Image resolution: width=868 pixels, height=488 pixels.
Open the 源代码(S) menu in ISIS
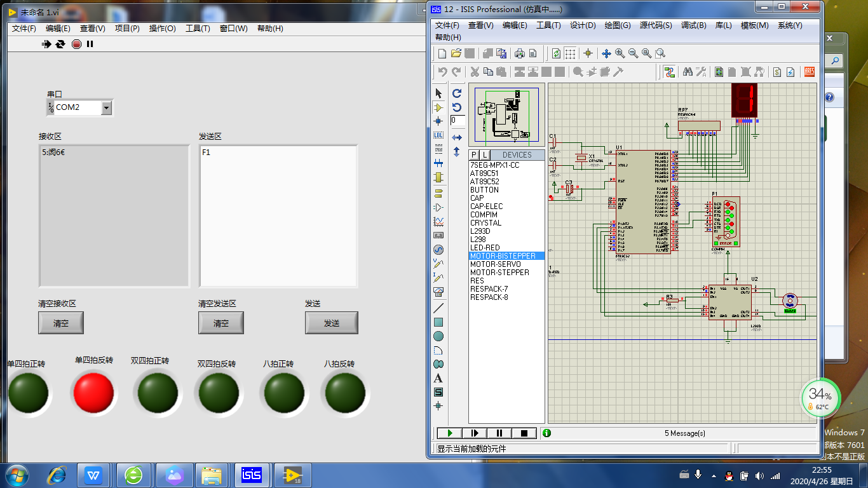(656, 25)
